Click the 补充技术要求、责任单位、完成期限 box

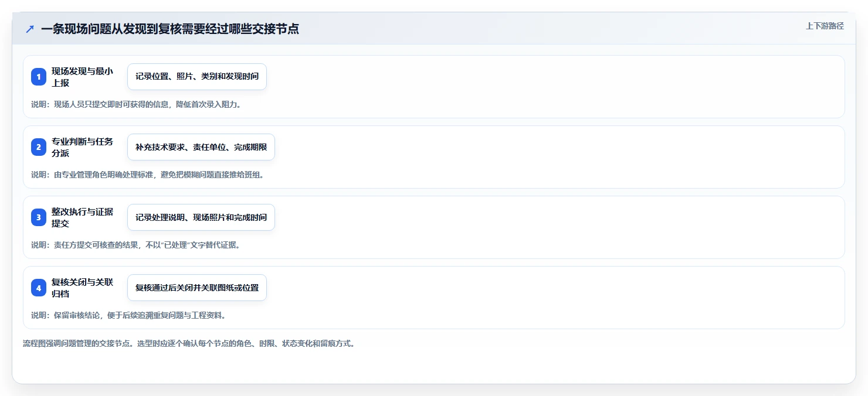201,147
